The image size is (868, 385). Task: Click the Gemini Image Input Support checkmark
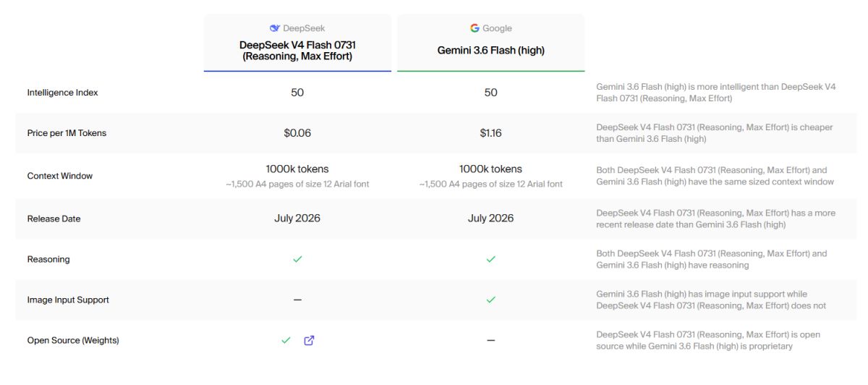coord(491,300)
